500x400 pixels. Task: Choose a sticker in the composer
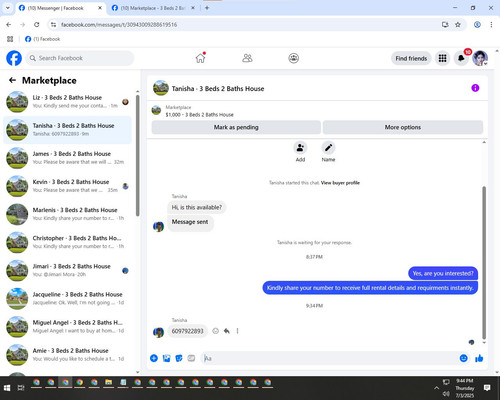pos(179,358)
